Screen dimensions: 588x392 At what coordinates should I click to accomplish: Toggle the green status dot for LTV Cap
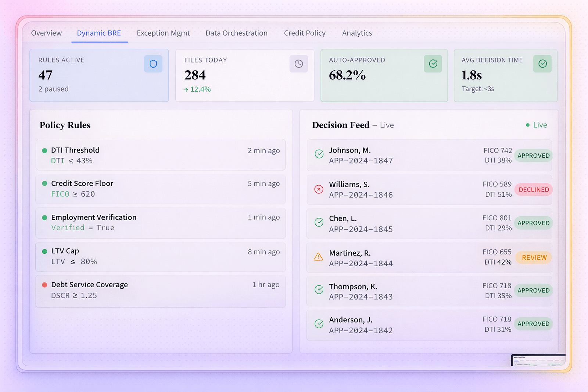click(44, 252)
